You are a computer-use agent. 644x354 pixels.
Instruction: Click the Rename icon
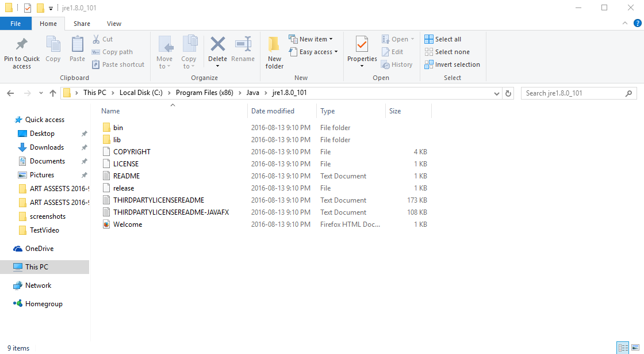[243, 44]
